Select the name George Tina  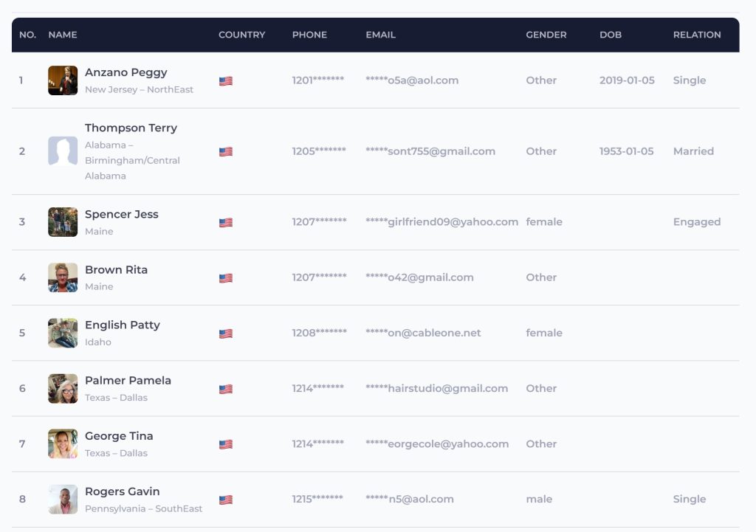point(119,436)
